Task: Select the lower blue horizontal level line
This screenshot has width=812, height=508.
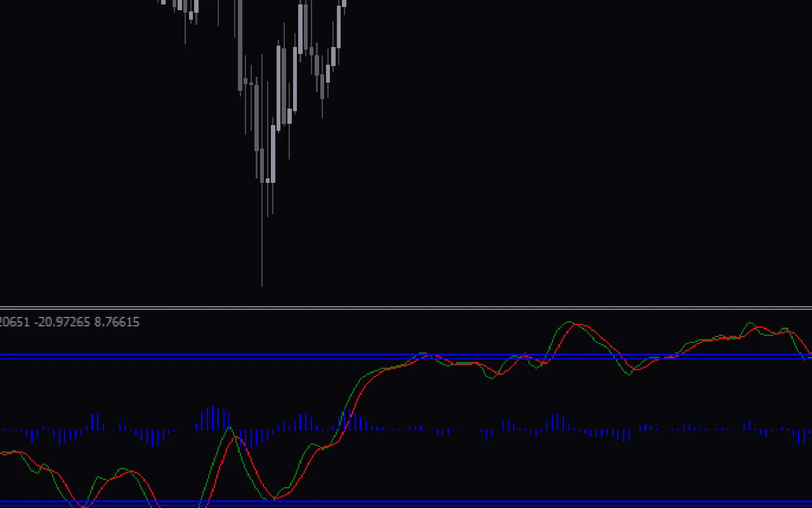Action: tap(406, 503)
